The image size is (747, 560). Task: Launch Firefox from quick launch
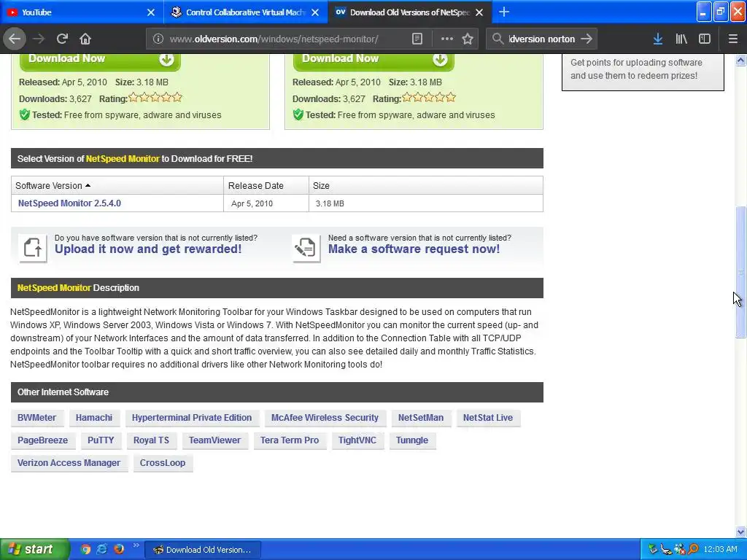pyautogui.click(x=119, y=549)
